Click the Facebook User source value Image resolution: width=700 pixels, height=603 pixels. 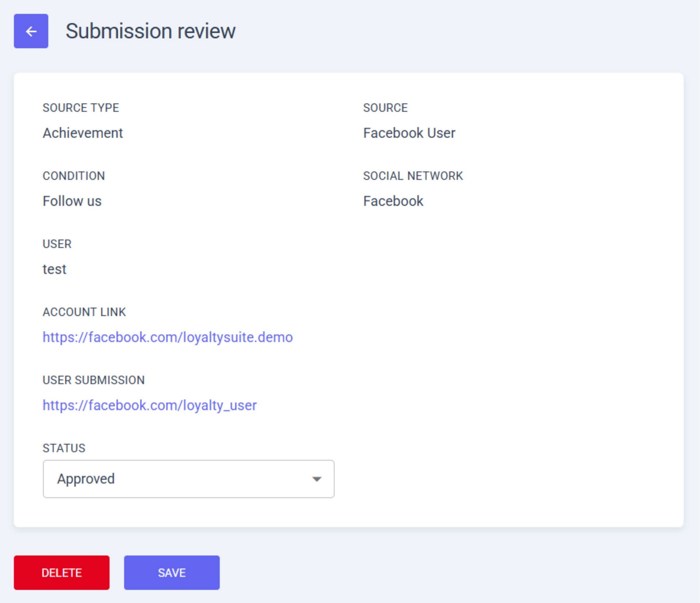pos(409,133)
